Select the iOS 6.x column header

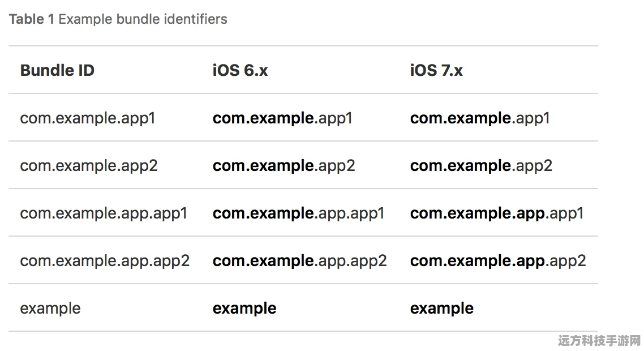(240, 70)
